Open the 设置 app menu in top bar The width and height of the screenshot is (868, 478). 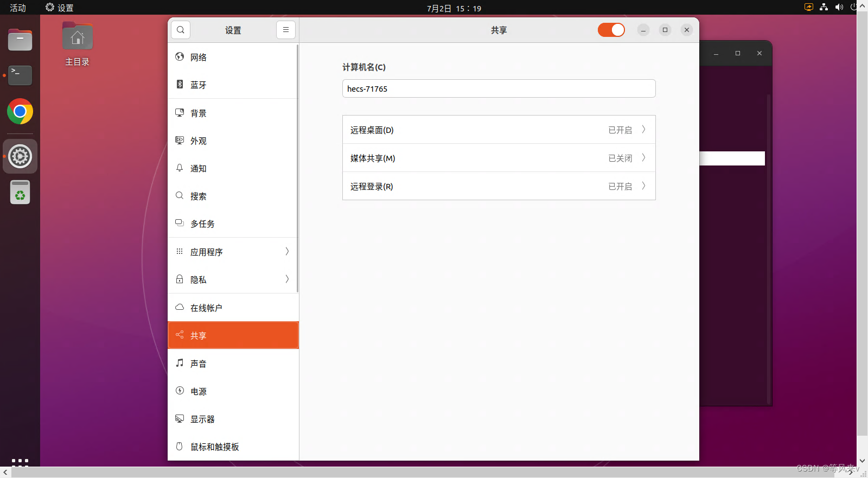(x=60, y=8)
